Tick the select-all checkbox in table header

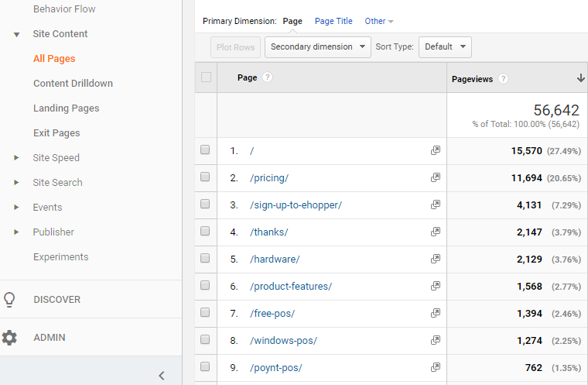206,77
